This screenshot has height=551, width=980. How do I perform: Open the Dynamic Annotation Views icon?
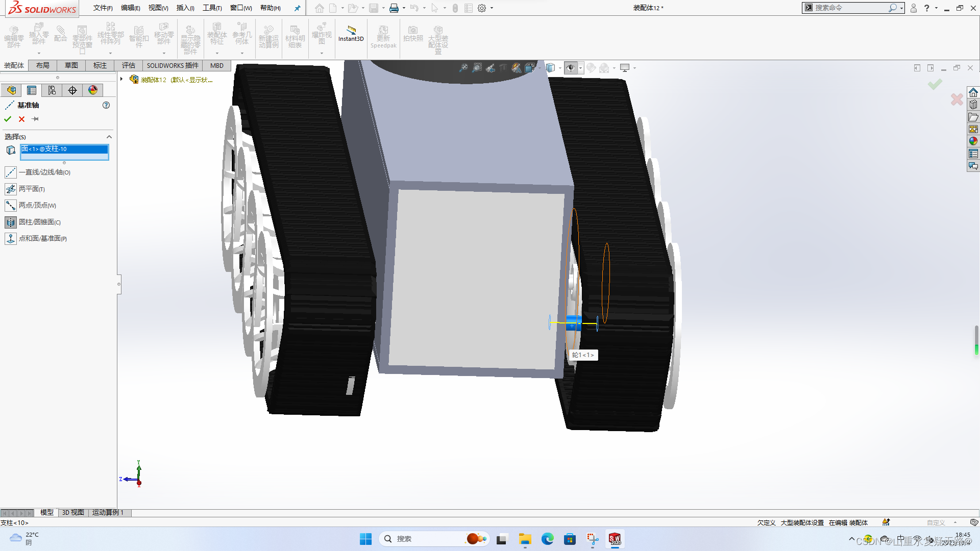tap(517, 68)
